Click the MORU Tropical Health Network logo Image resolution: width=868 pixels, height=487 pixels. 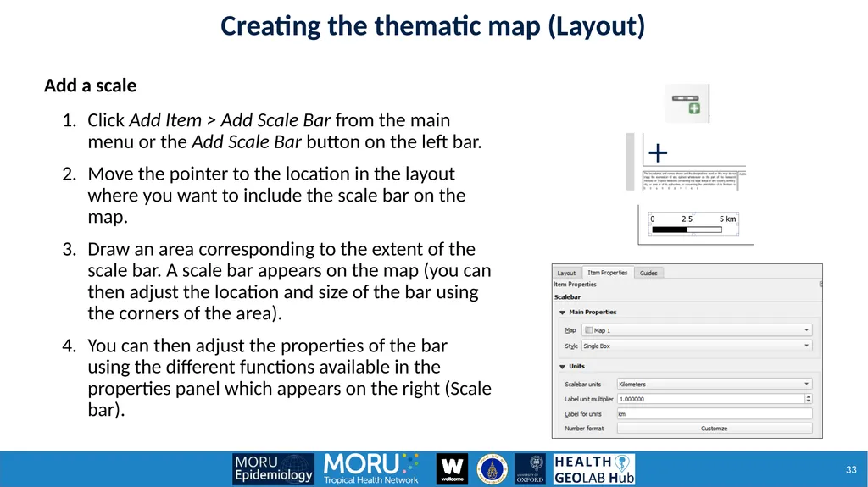coord(371,468)
